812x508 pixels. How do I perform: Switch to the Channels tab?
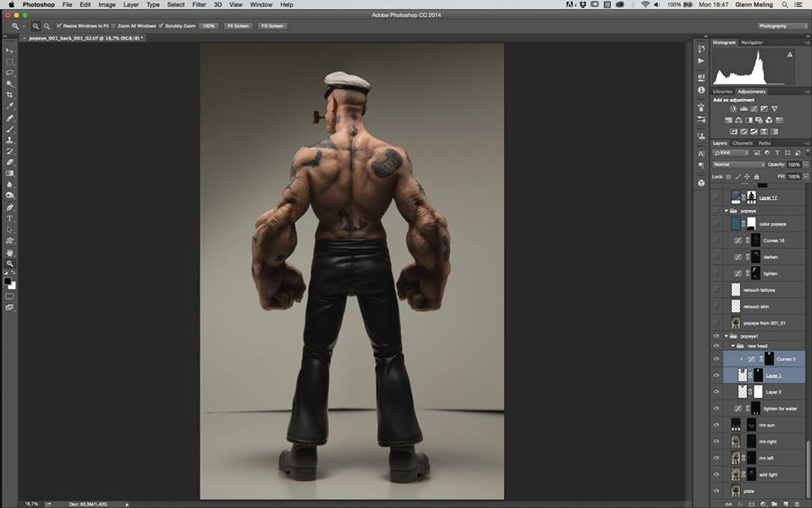(x=742, y=143)
